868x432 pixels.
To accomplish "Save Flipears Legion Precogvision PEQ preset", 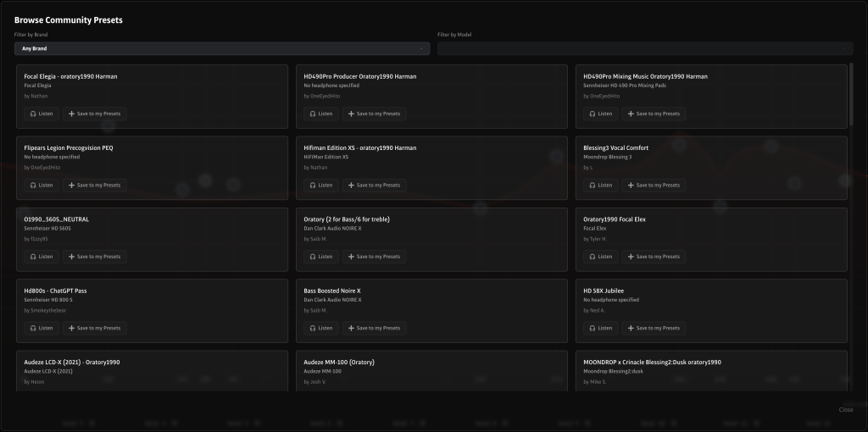I will point(95,186).
